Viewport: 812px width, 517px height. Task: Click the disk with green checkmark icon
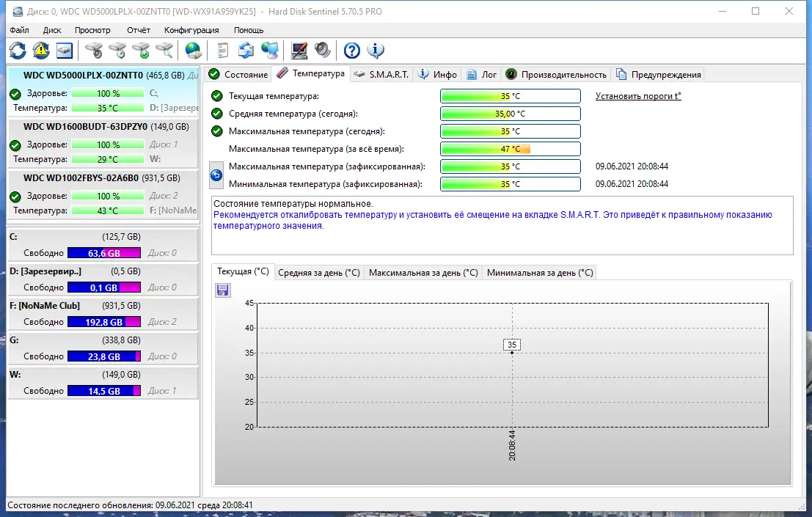[x=141, y=50]
